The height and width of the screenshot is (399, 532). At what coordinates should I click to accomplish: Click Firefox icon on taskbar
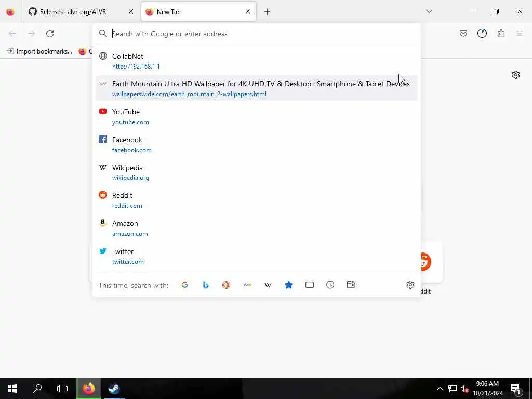[x=88, y=389]
